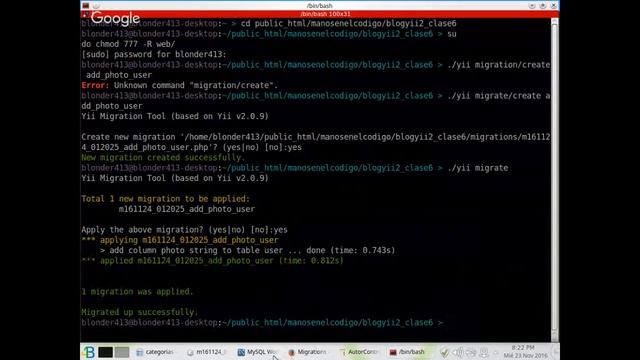Viewport: 640px width, 360px height.
Task: Click the network tray icon beside volume
Action: pos(471,352)
